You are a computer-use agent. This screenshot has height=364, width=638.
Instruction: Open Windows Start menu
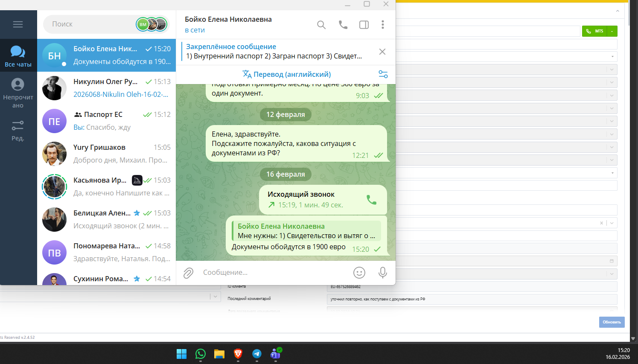[x=182, y=354]
